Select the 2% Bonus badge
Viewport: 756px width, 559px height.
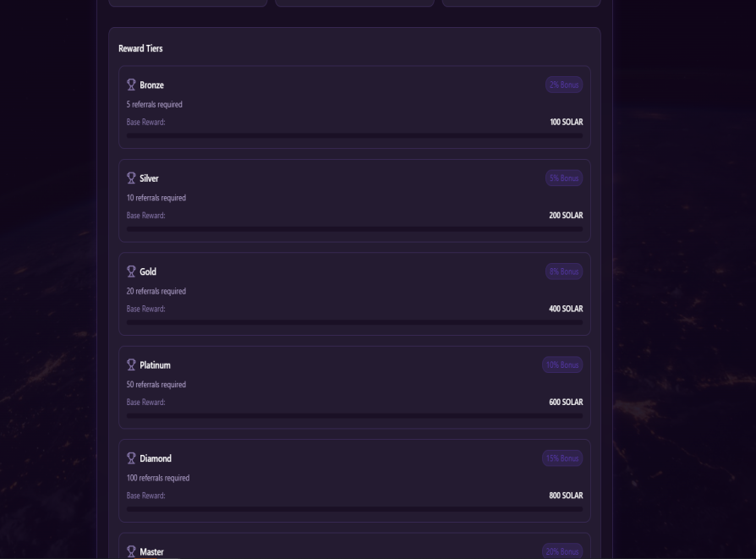(x=564, y=85)
